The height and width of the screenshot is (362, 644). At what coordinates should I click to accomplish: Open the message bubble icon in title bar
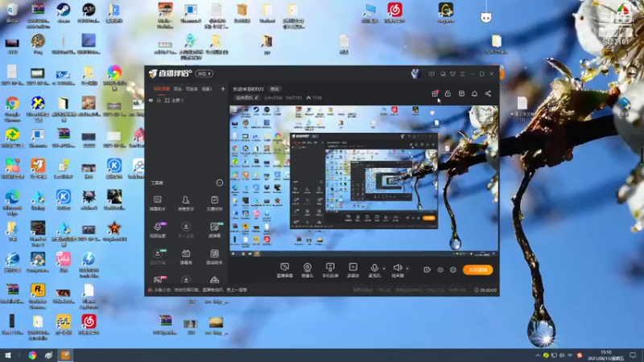coord(431,74)
